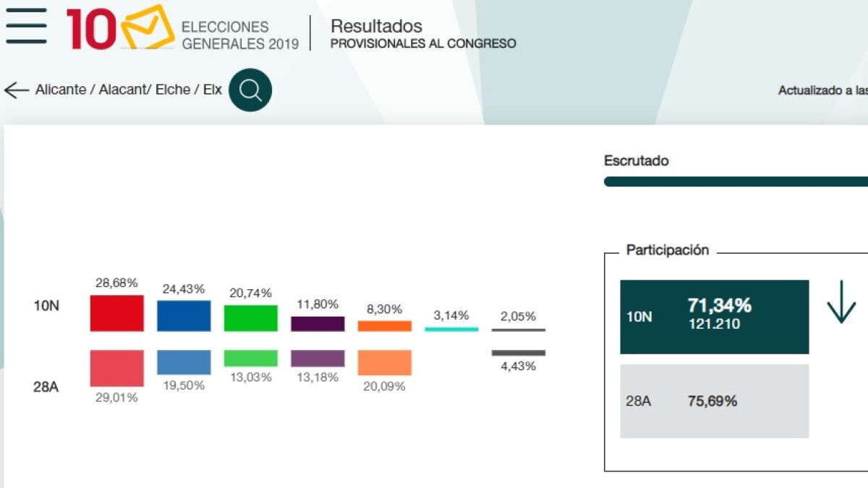This screenshot has height=488, width=868.
Task: Select the cyan 3,14% bar
Action: click(x=451, y=330)
